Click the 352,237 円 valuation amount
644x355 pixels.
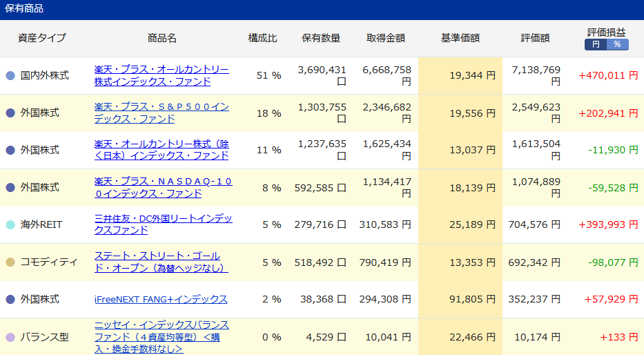(534, 300)
